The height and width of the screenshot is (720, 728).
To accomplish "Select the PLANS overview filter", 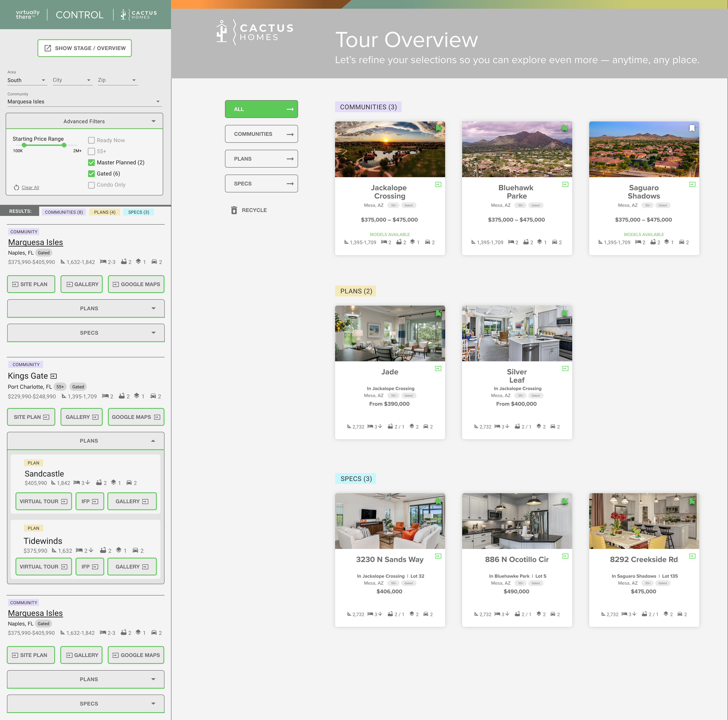I will point(261,159).
